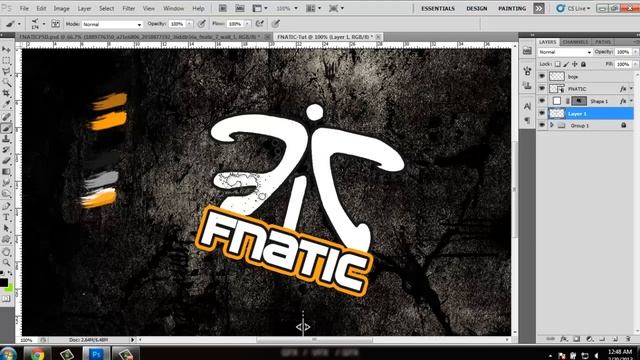
Task: Select the History Brush tool
Action: click(6, 150)
